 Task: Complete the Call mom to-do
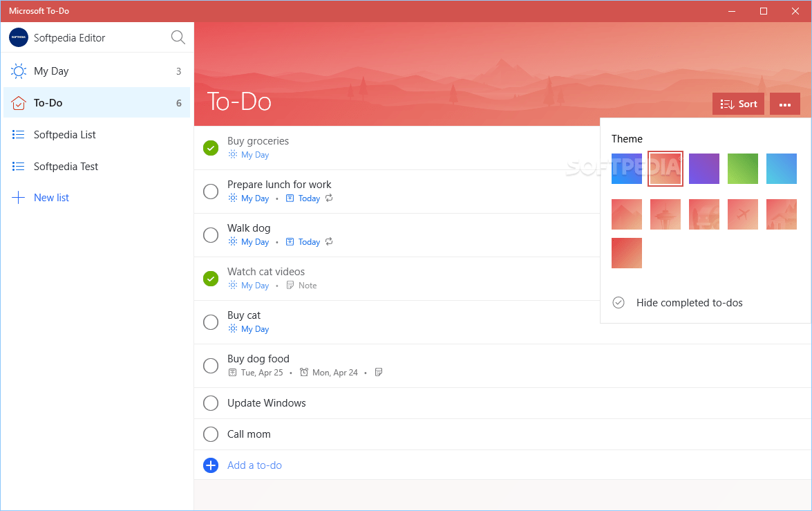point(211,434)
